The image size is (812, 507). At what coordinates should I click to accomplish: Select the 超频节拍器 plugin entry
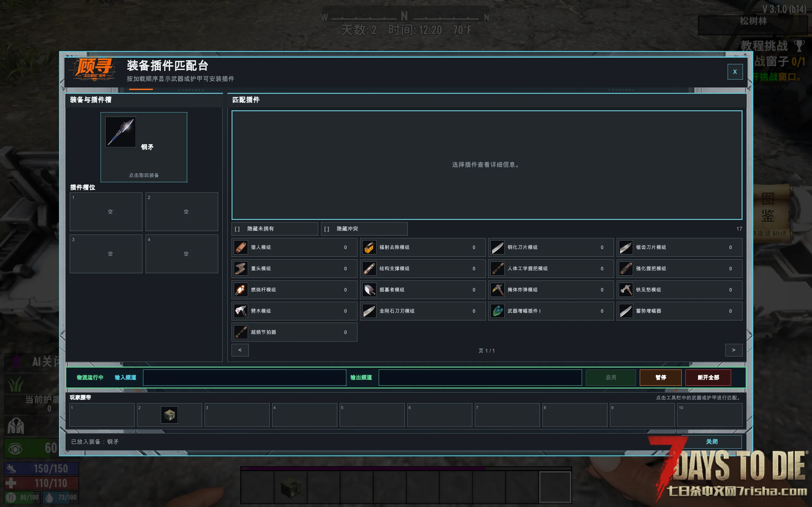point(294,332)
